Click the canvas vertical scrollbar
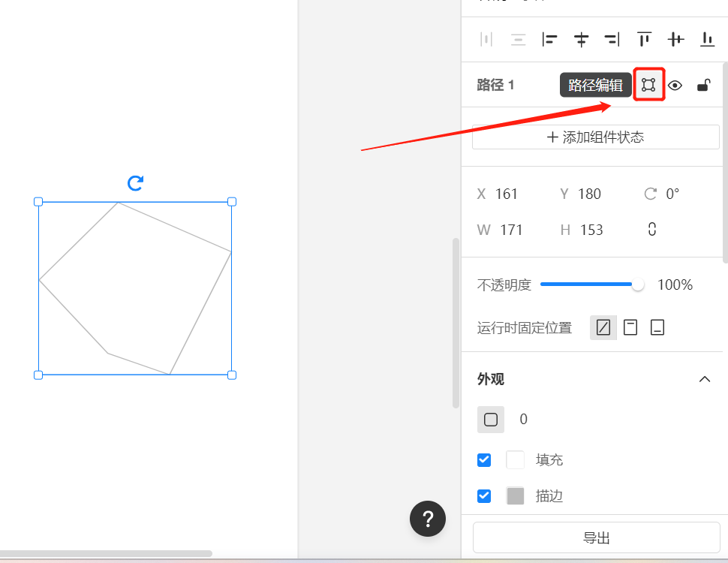Viewport: 728px width, 563px height. pos(456,324)
